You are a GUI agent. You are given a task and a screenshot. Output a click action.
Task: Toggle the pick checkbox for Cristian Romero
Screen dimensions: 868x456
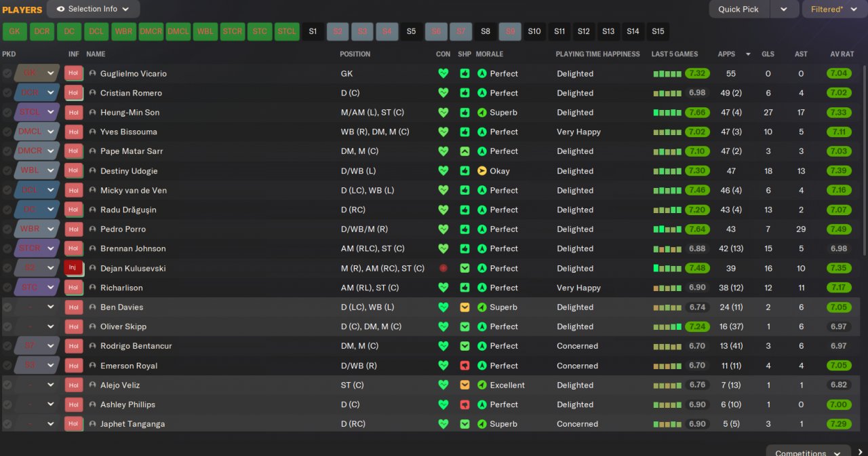7,93
